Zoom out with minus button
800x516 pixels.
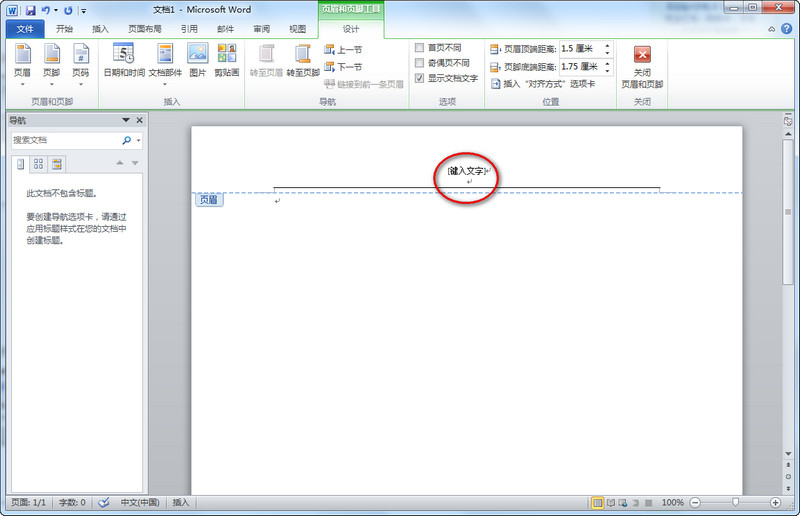pyautogui.click(x=695, y=503)
